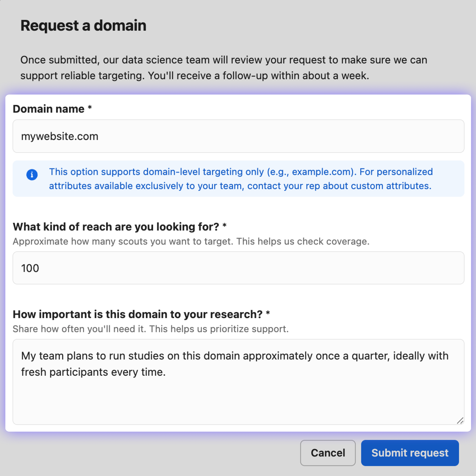
Task: Click the "Request a domain" heading
Action: pyautogui.click(x=83, y=25)
